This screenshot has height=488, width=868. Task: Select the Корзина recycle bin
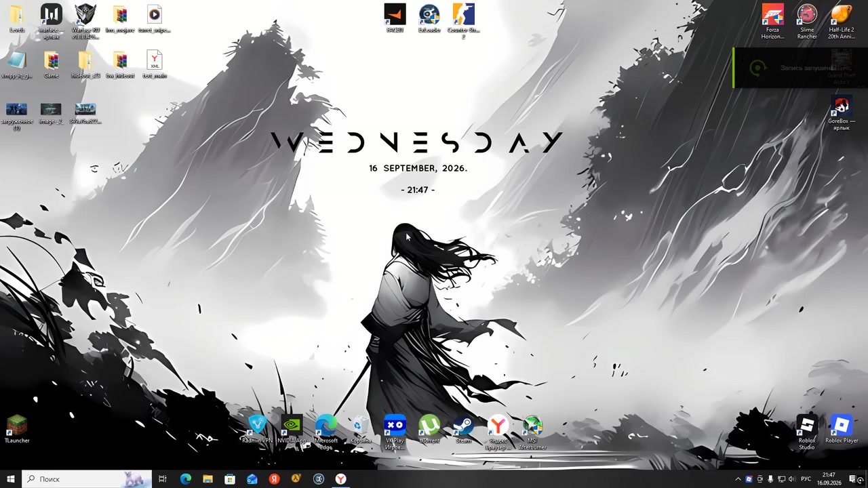[x=361, y=430]
